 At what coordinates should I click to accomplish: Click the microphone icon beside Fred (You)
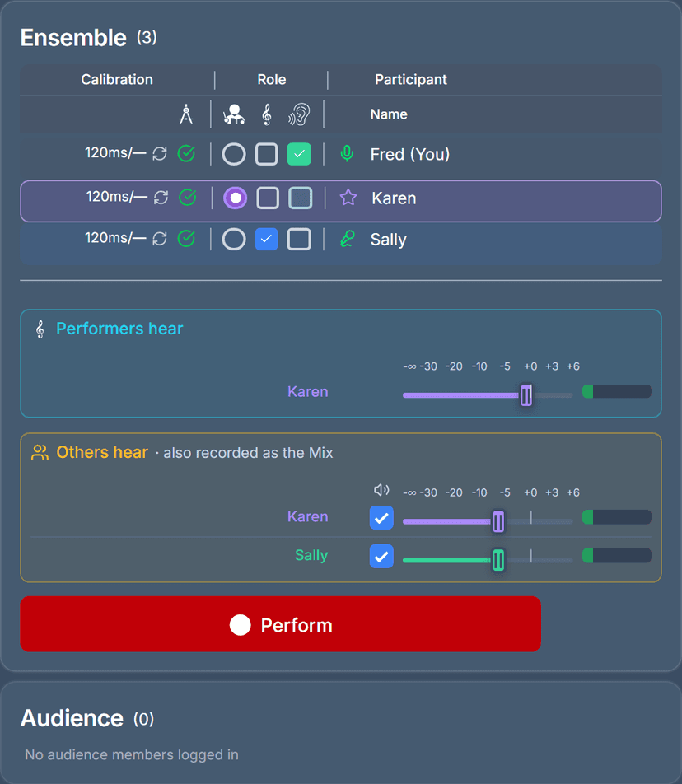pos(347,153)
